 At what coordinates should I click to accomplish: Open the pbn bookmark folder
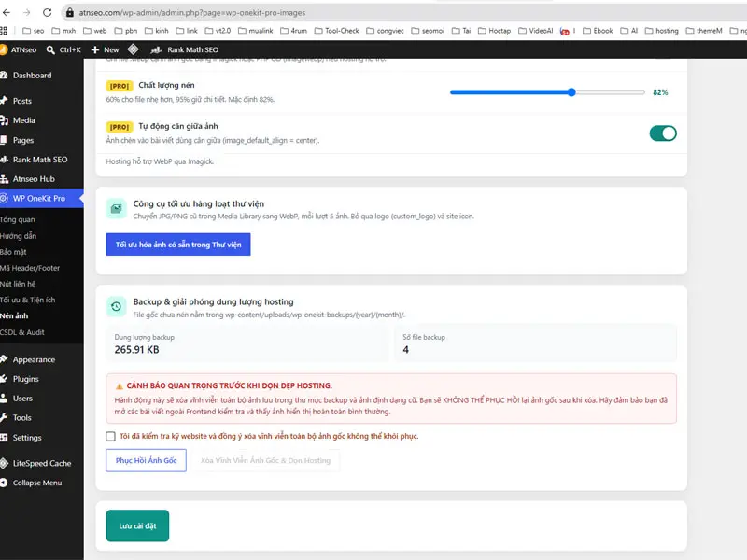tap(126, 31)
